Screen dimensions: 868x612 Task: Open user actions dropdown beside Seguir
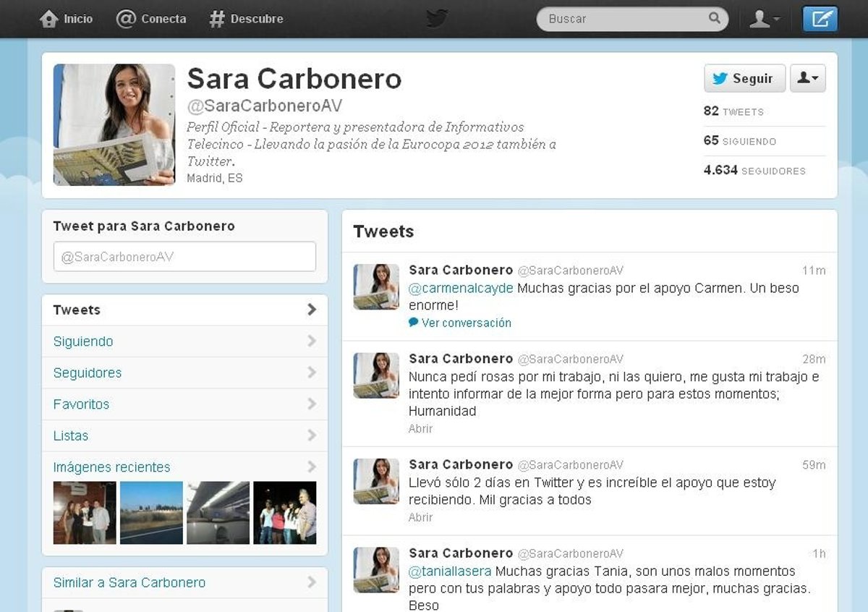(x=807, y=78)
